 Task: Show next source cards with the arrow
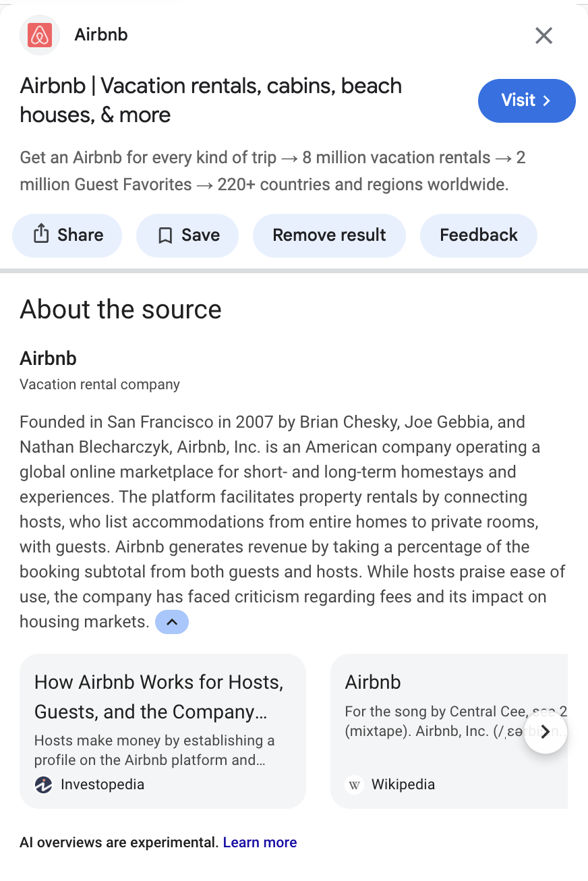coord(545,732)
